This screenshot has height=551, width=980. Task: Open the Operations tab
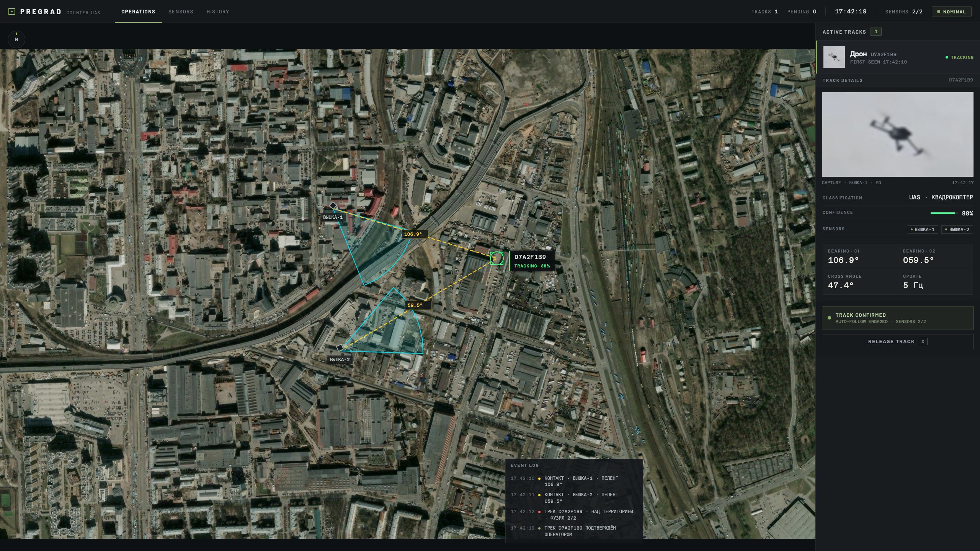(138, 11)
